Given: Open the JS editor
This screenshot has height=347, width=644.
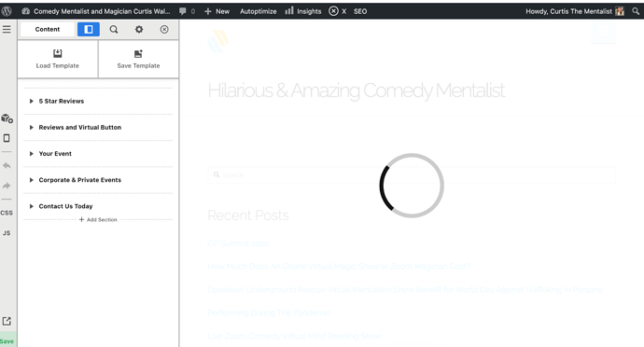Looking at the screenshot, I should pos(7,233).
